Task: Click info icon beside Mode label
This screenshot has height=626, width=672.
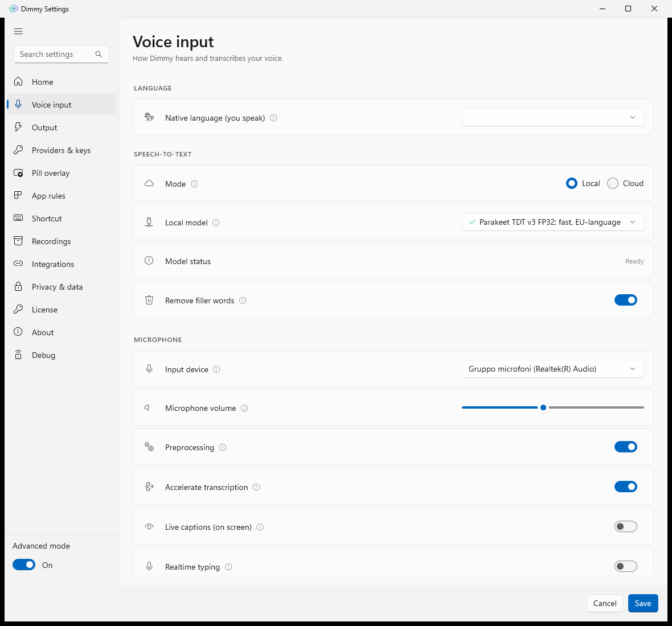Action: click(194, 184)
